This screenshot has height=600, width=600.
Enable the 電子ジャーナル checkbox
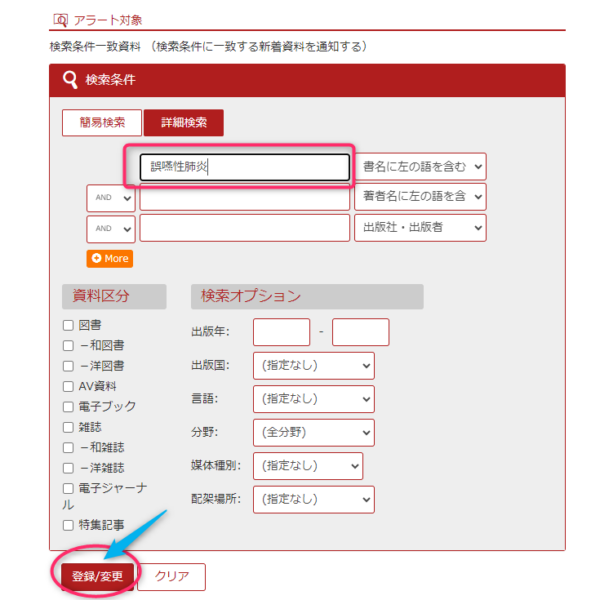click(68, 488)
